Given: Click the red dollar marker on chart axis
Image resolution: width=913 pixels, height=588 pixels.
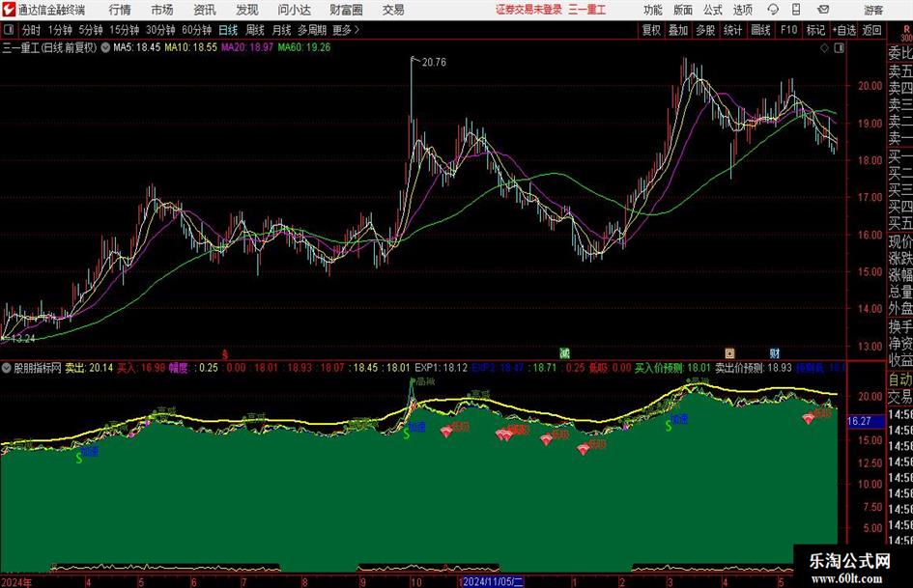Looking at the screenshot, I should 225,353.
